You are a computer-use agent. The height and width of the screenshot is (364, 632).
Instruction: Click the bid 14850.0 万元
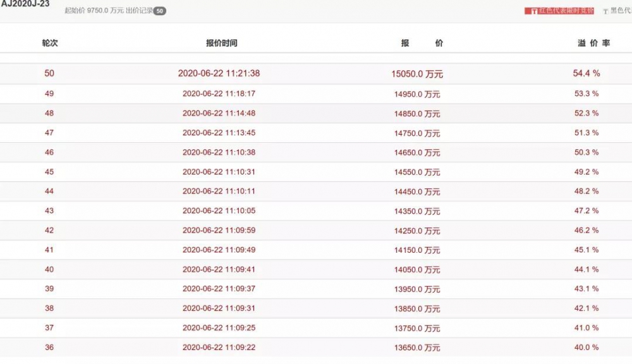click(417, 114)
